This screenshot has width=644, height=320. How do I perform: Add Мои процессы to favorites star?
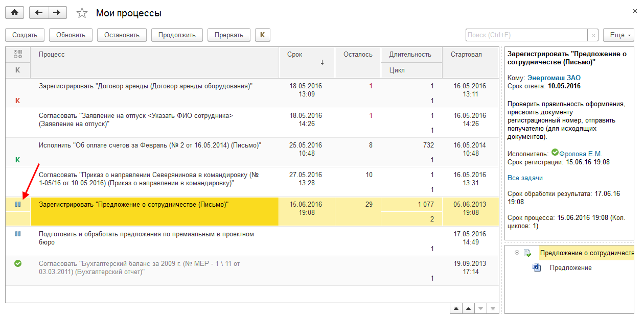[x=82, y=13]
